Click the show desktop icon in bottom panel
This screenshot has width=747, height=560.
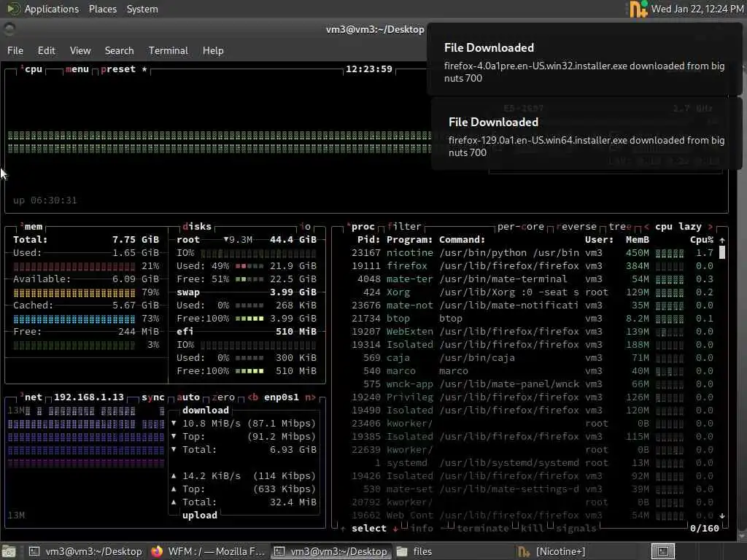[x=9, y=551]
